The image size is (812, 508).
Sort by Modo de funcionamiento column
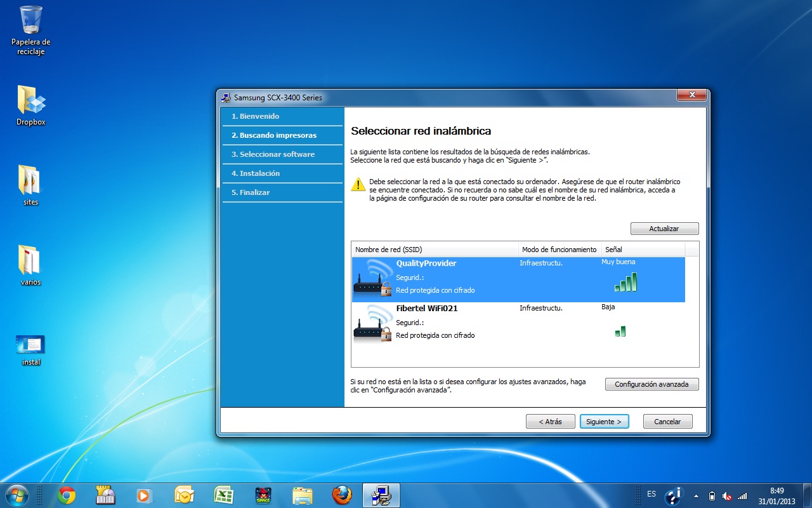[x=560, y=250]
